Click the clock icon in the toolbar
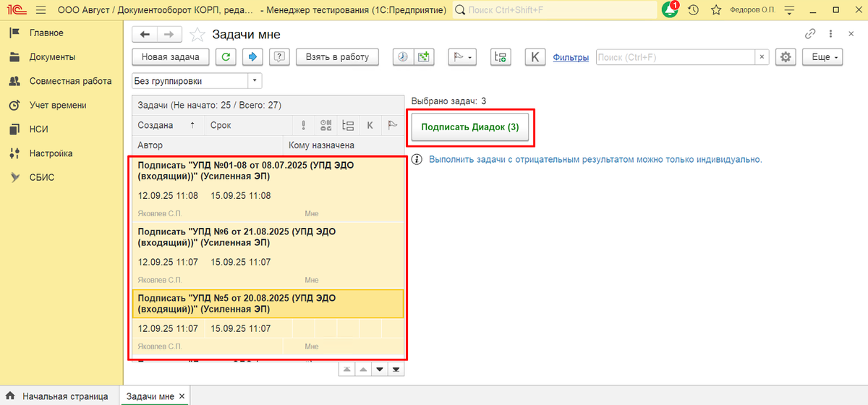868x405 pixels. click(x=402, y=57)
